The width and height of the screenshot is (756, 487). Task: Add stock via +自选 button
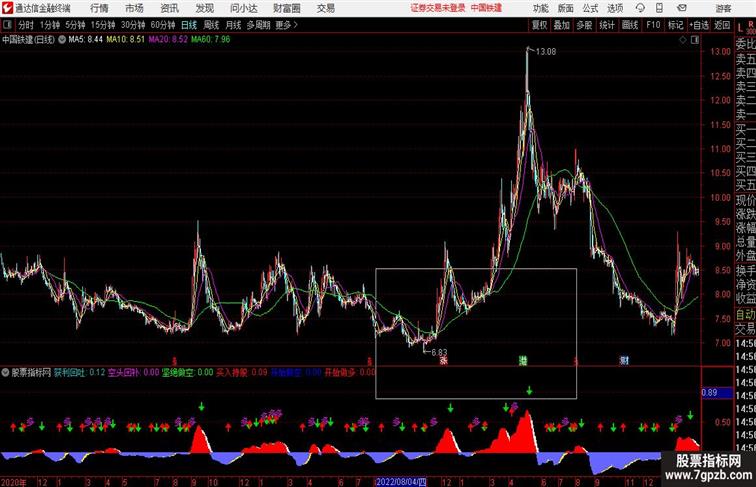pos(699,25)
